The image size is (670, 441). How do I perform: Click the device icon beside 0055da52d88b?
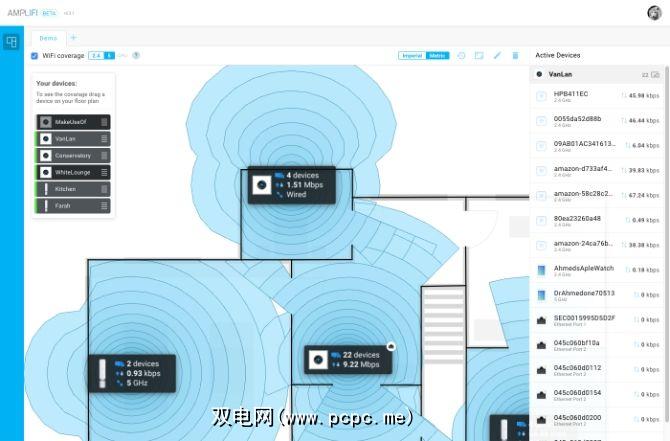pos(541,121)
